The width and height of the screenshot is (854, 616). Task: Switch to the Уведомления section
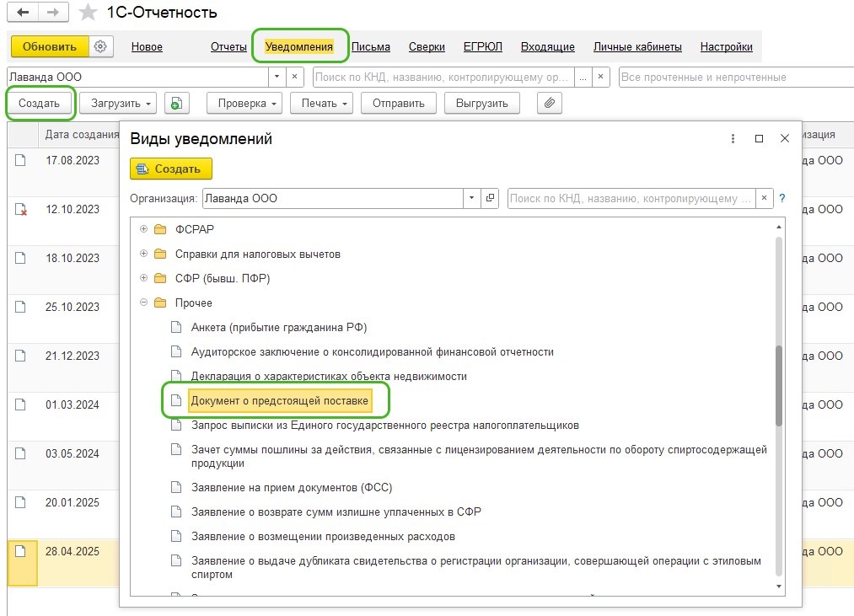point(299,47)
